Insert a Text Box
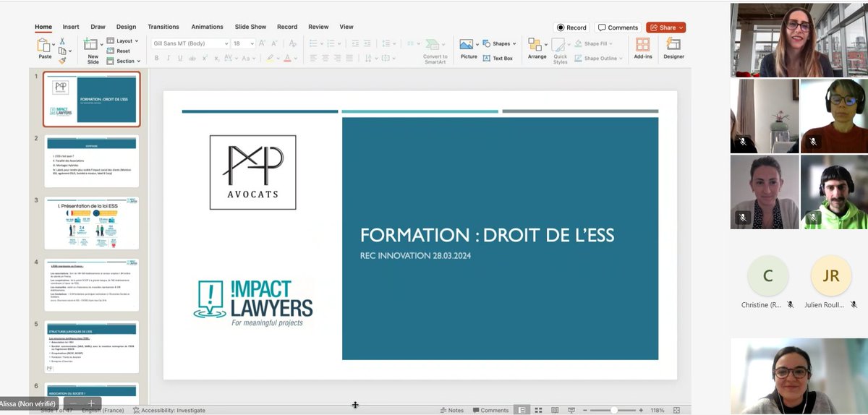 498,59
